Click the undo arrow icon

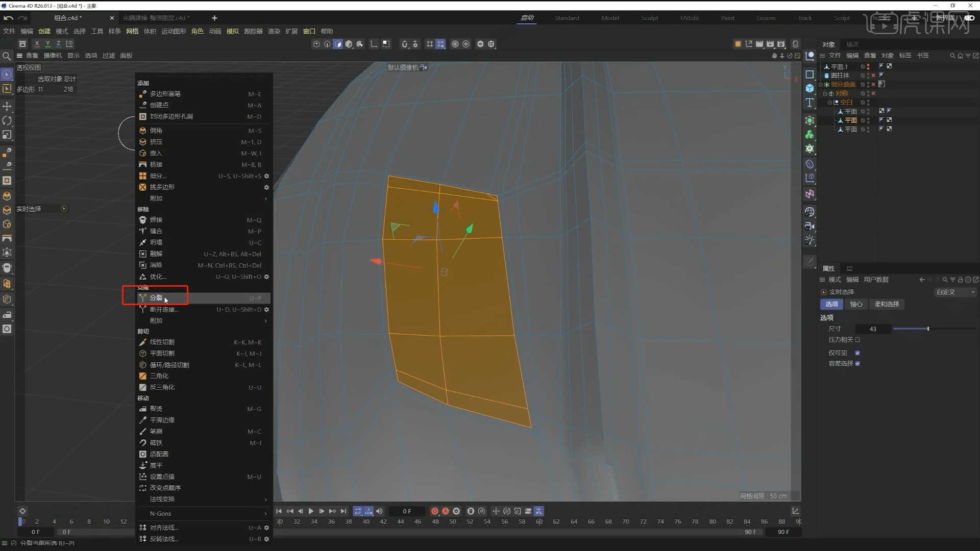8,18
